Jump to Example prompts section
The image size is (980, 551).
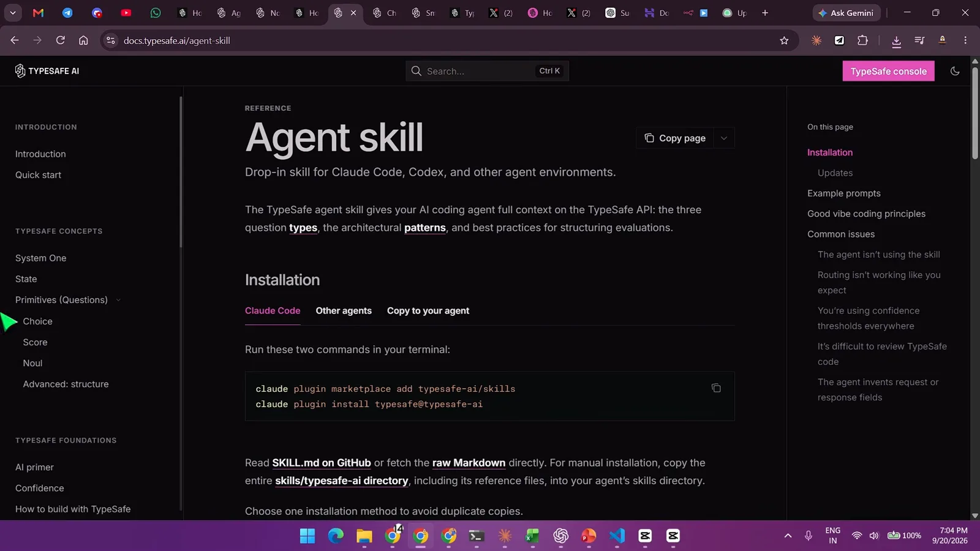(x=844, y=193)
